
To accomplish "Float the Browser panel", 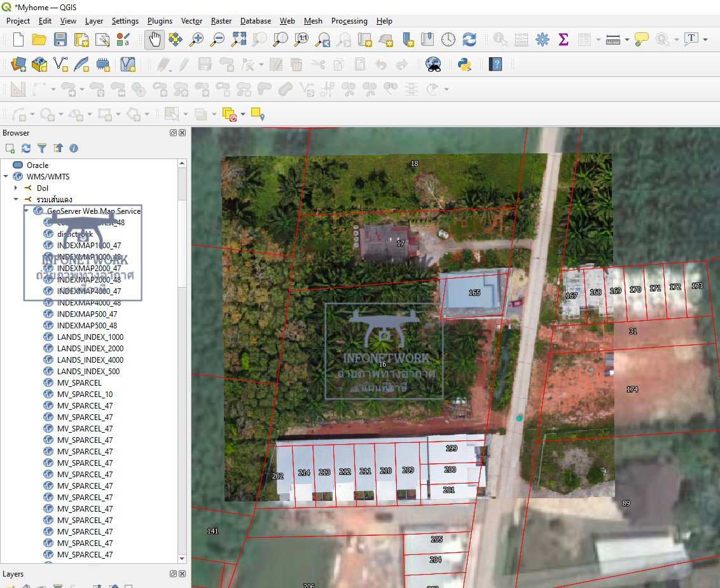I will (x=173, y=133).
